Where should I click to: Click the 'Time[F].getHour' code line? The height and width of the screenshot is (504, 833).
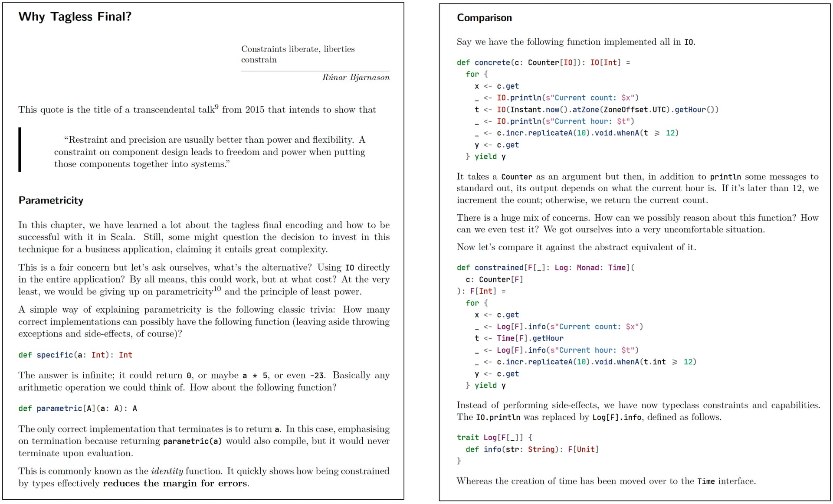point(519,338)
